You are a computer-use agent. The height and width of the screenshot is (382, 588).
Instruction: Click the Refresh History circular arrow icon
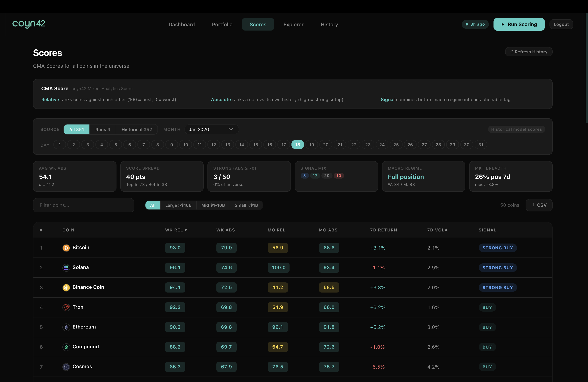click(x=512, y=52)
